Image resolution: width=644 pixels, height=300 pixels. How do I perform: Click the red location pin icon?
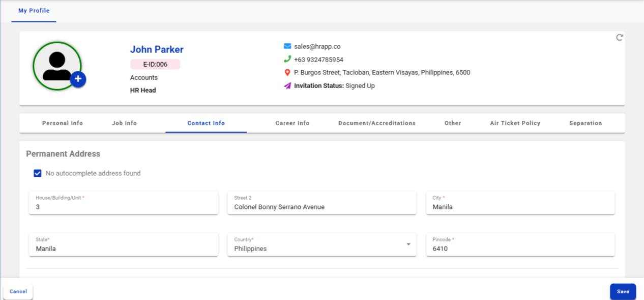tap(287, 73)
